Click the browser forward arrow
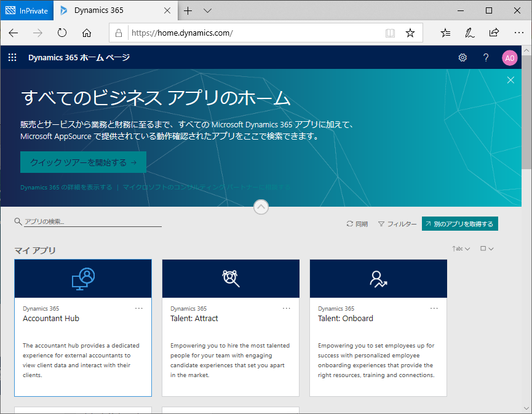The width and height of the screenshot is (532, 414). pos(38,33)
